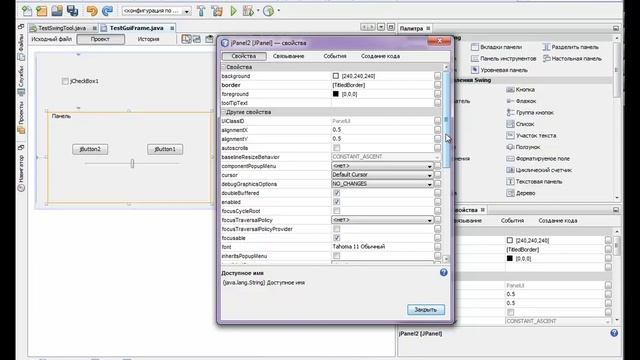
Task: Select the Дерево component in palette
Action: 520,193
